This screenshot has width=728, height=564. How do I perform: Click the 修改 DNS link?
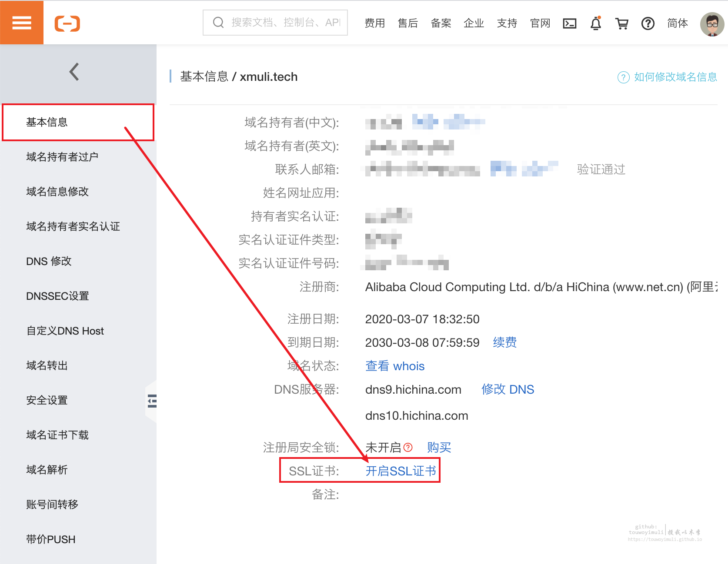(508, 389)
